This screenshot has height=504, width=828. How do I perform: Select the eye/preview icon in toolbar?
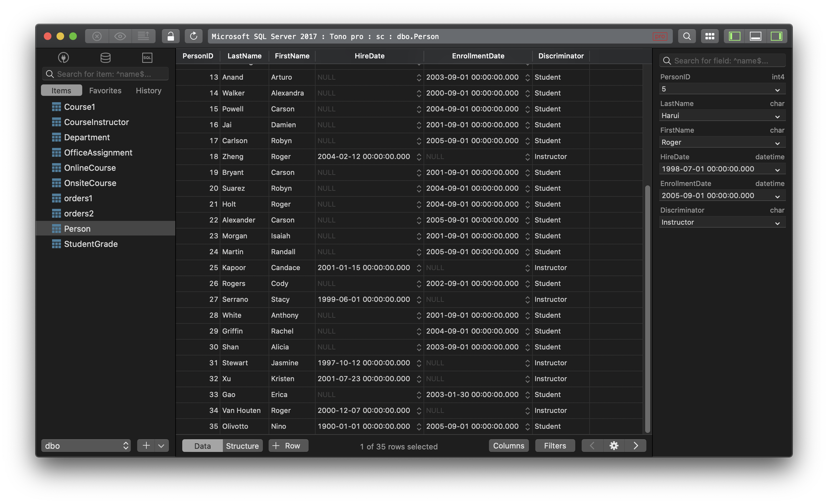tap(119, 36)
